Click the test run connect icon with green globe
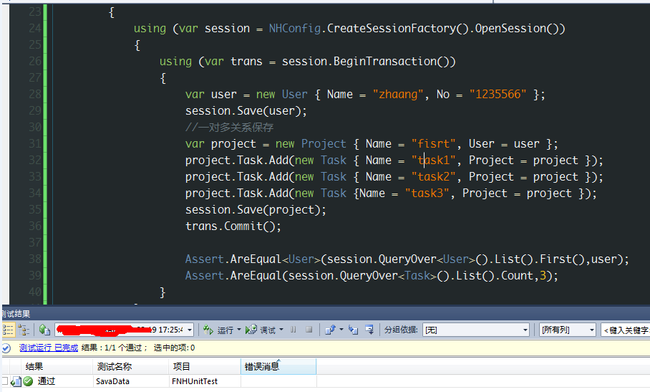The width and height of the screenshot is (650, 392). tap(44, 330)
